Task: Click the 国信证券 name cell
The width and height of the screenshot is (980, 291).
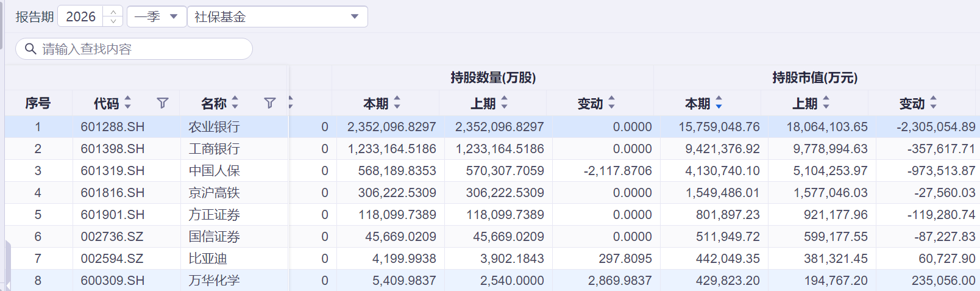Action: [x=215, y=237]
